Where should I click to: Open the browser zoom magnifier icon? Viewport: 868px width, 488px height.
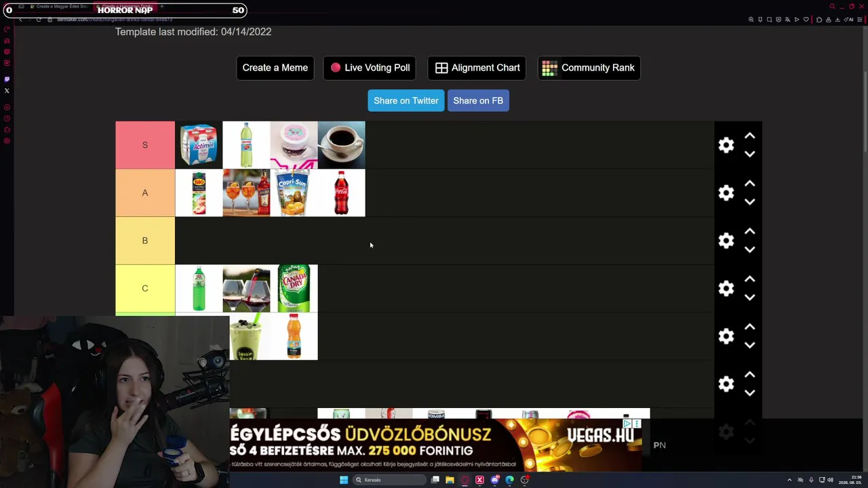751,20
